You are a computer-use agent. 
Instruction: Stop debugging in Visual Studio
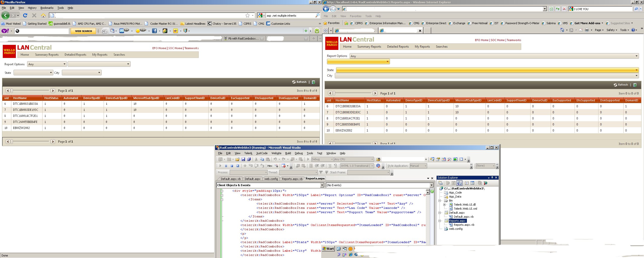pyautogui.click(x=232, y=166)
